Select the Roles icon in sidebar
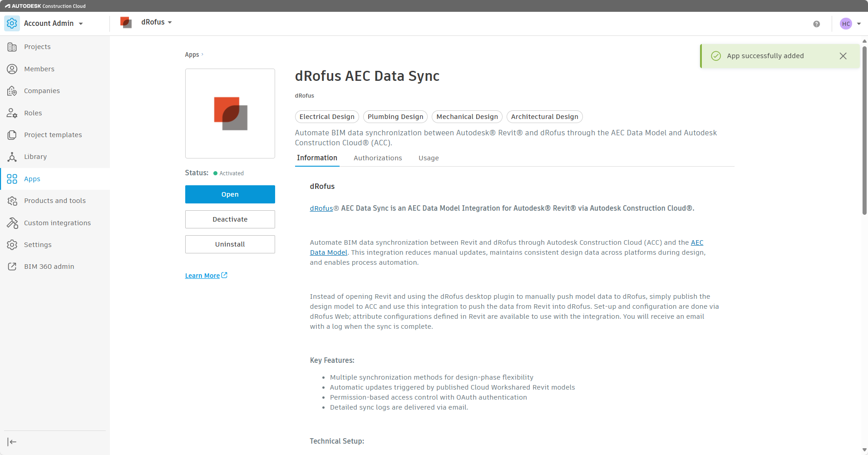 click(x=12, y=113)
